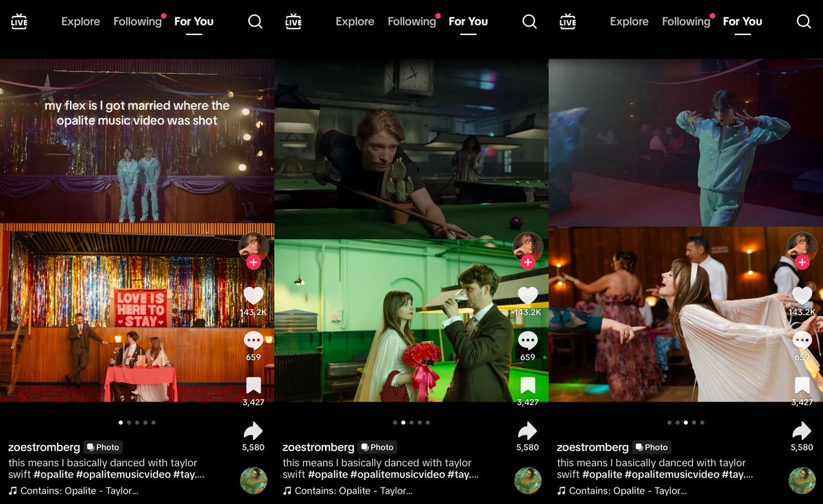Open 'Contains: Opalite' sound line, tinsel-curtain screen
This screenshot has width=823, height=504.
[x=73, y=491]
